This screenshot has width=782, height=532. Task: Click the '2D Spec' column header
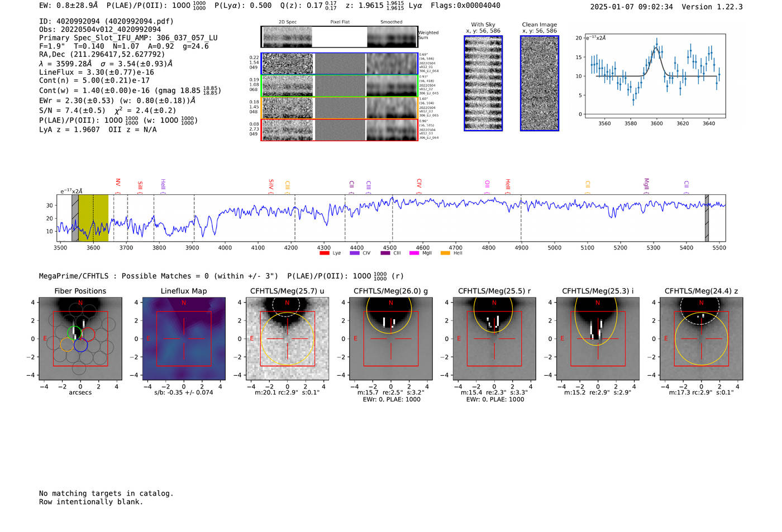tap(288, 22)
